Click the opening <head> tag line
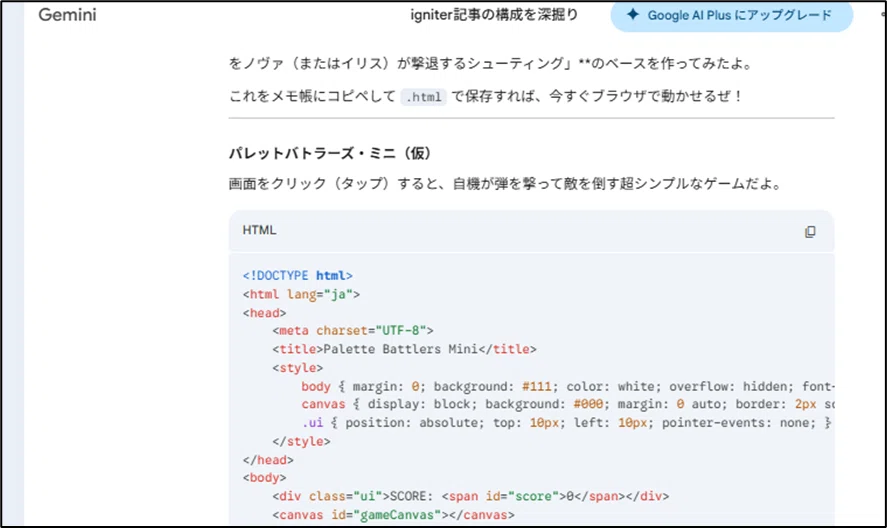The height and width of the screenshot is (528, 887). click(264, 313)
